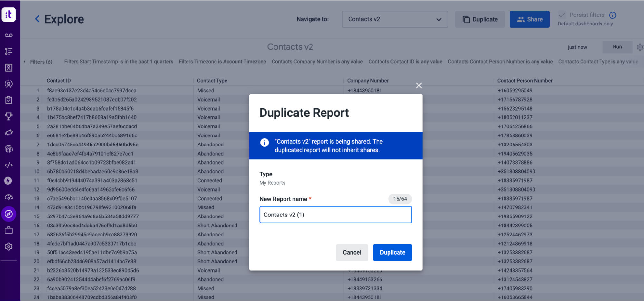Open the developer code brackets icon
The image size is (644, 301).
tap(9, 165)
